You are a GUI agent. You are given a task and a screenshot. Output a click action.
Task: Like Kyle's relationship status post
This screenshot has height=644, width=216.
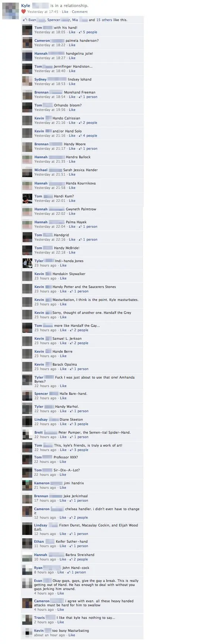click(x=65, y=12)
